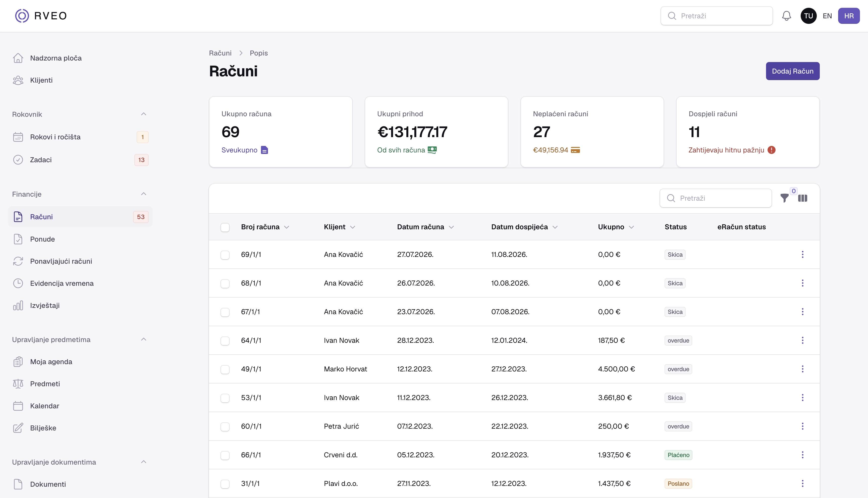Open Moja agenda in the sidebar

80,362
